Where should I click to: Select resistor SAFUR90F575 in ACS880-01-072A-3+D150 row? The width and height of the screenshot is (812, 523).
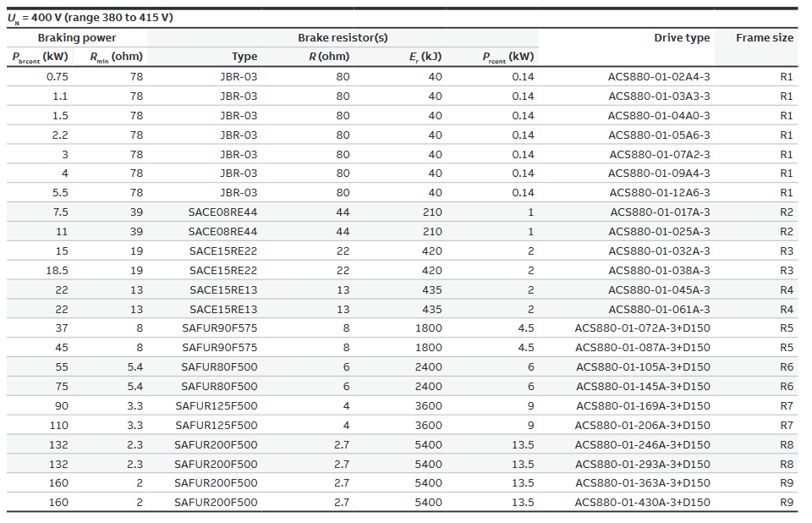pos(220,328)
